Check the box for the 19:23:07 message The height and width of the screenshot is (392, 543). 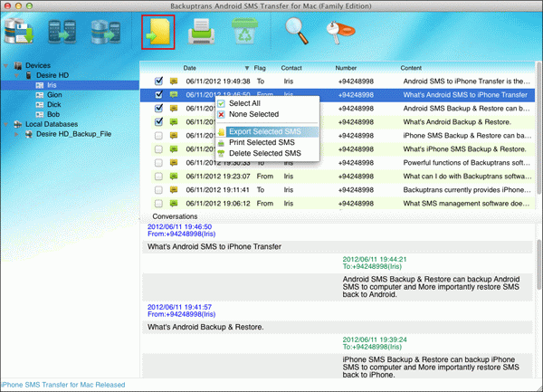pyautogui.click(x=158, y=177)
